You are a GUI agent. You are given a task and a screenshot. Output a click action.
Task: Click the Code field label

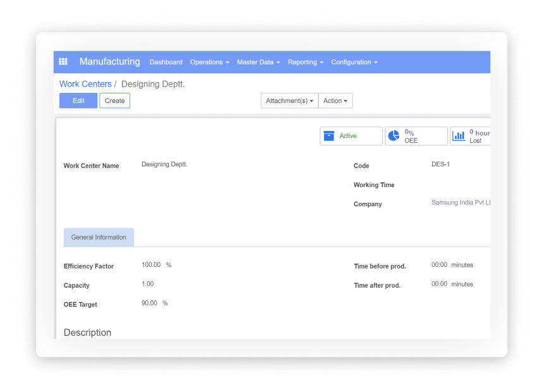362,166
